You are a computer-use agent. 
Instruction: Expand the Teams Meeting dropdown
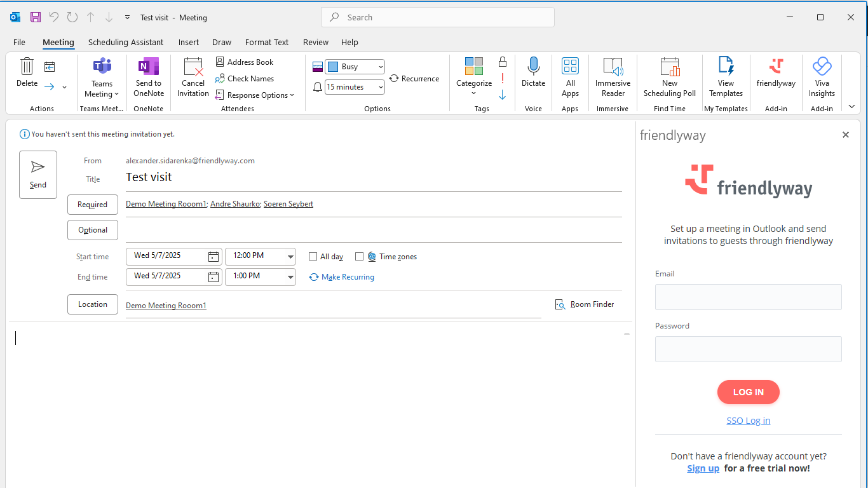click(102, 77)
